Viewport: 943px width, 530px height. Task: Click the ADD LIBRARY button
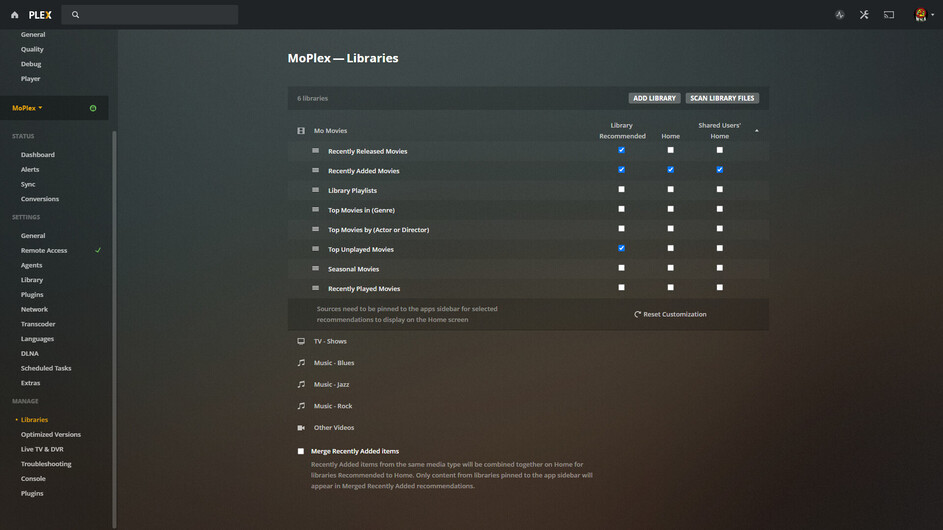pos(654,98)
